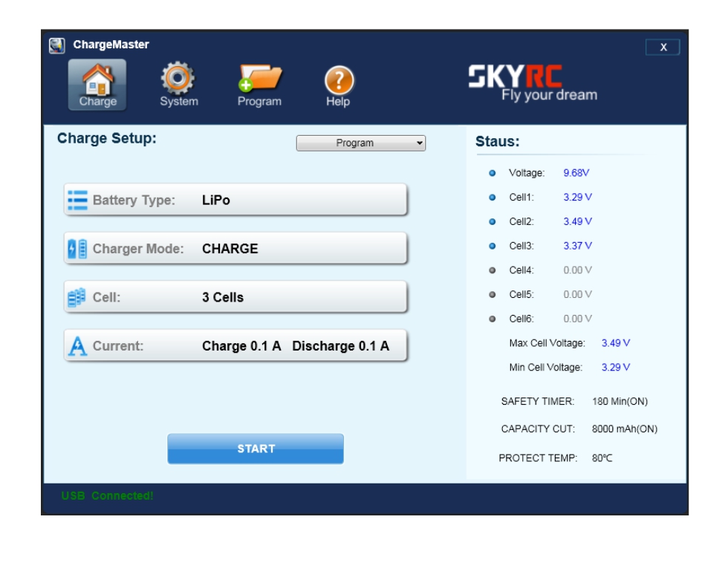Click the Protect Temp 80°C value
This screenshot has width=728, height=583.
point(602,458)
